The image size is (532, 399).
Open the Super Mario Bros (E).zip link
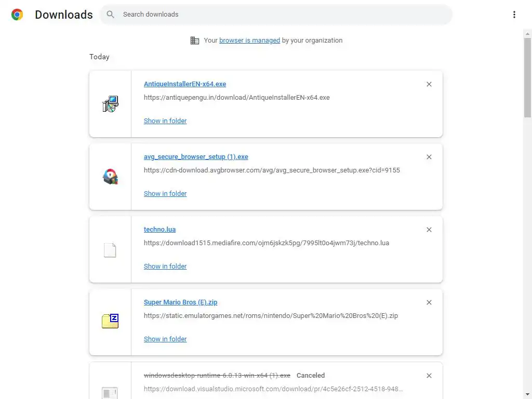pyautogui.click(x=180, y=302)
